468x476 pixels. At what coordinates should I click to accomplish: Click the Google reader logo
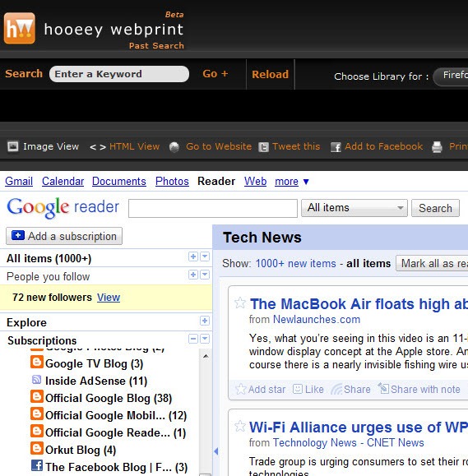point(63,207)
